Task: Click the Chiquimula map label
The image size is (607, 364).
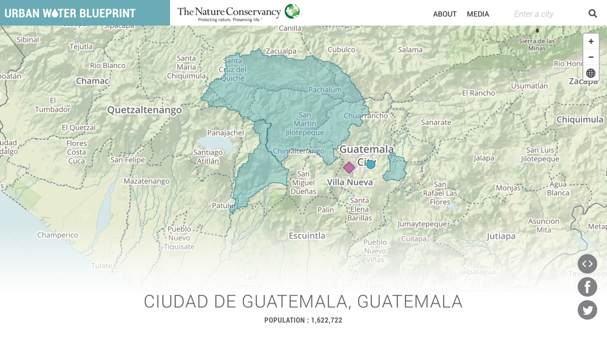Action: 580,120
